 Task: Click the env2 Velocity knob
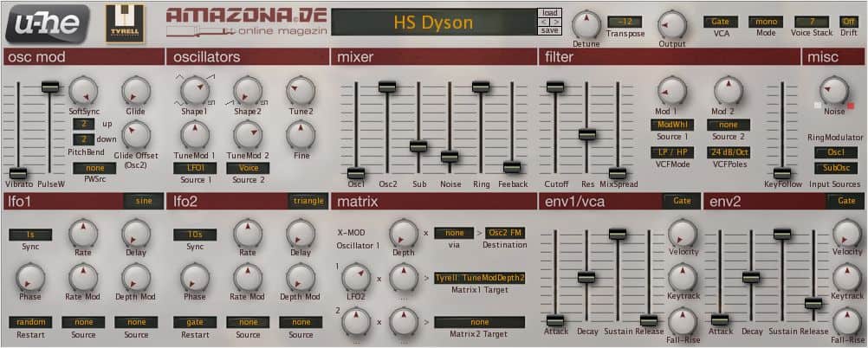(847, 233)
